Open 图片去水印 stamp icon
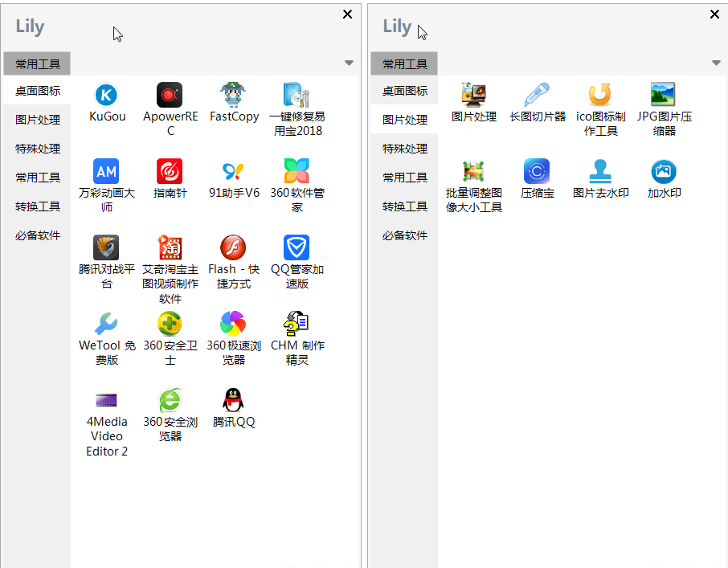Viewport: 728px width, 568px height. point(600,171)
